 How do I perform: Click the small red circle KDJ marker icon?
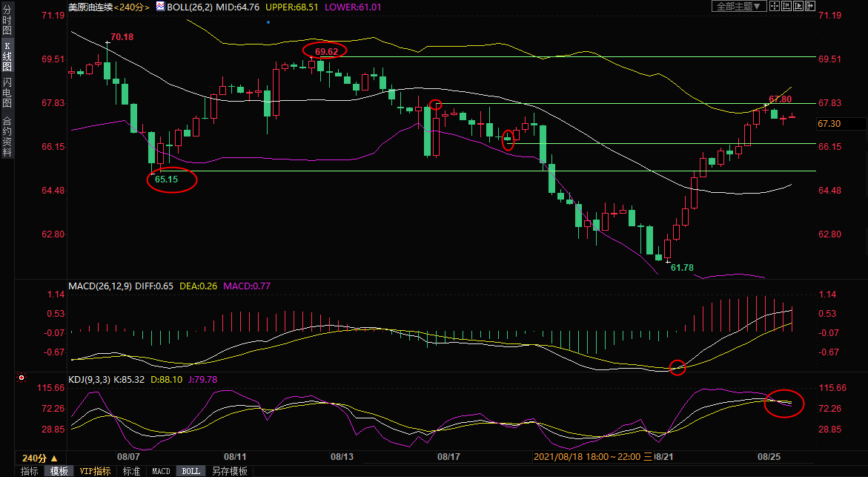tap(21, 378)
